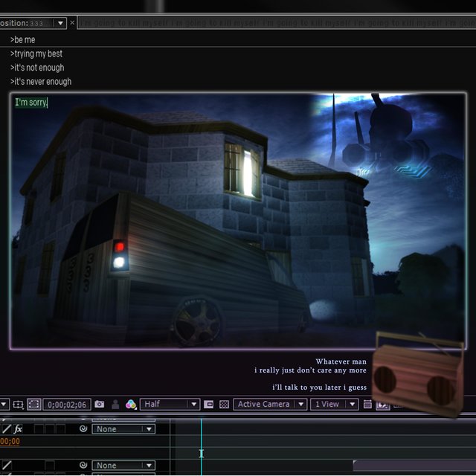
Task: Open the None parent dropdown in the fx row
Action: click(123, 429)
